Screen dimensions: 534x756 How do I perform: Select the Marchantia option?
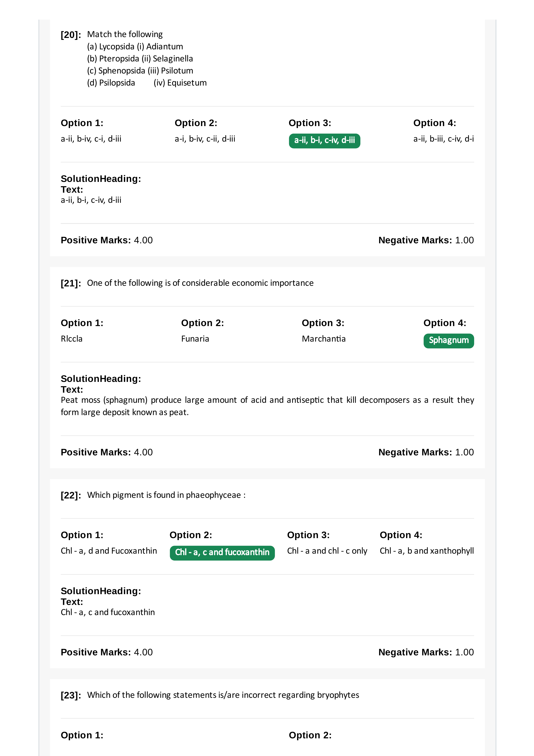pos(324,339)
